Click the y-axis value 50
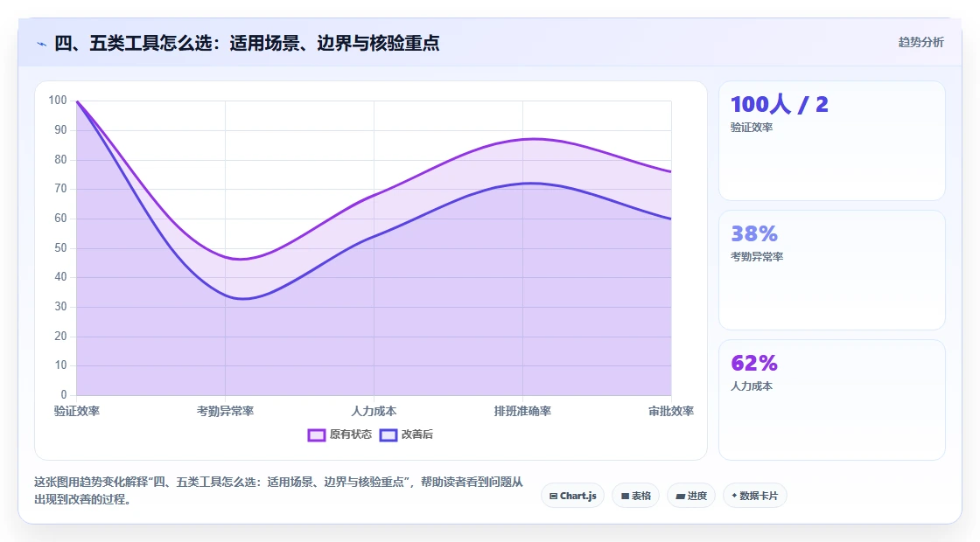This screenshot has width=980, height=542. [x=60, y=248]
